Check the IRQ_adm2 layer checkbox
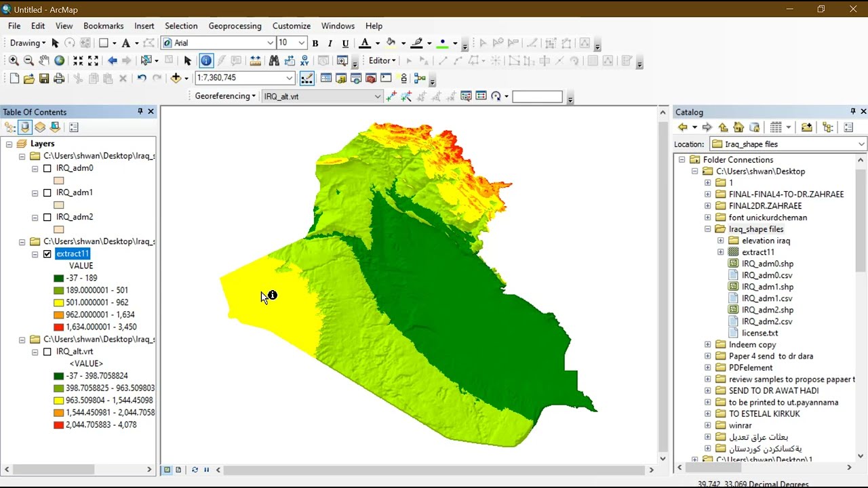868x488 pixels. pyautogui.click(x=47, y=217)
